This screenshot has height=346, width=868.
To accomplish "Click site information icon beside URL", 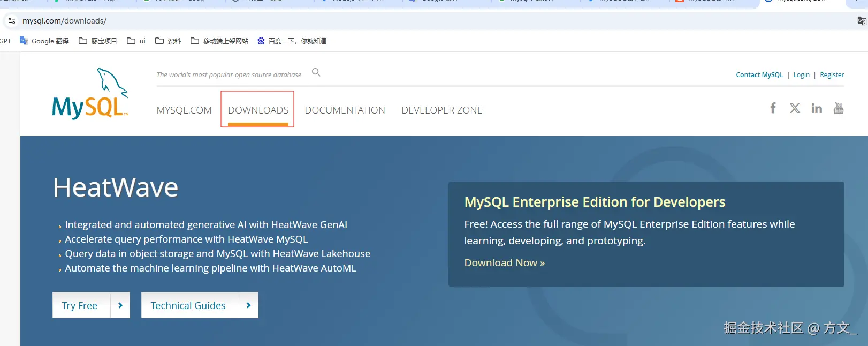I will (x=12, y=21).
